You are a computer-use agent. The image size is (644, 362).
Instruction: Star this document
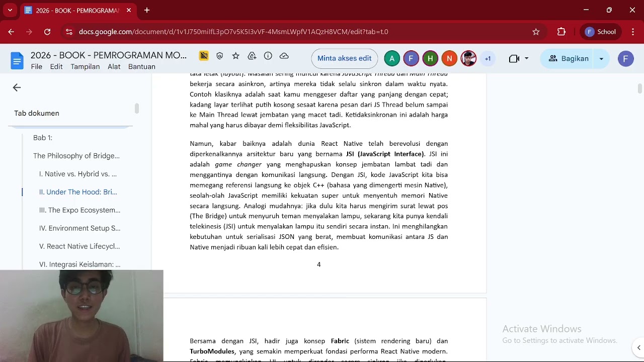click(x=236, y=56)
